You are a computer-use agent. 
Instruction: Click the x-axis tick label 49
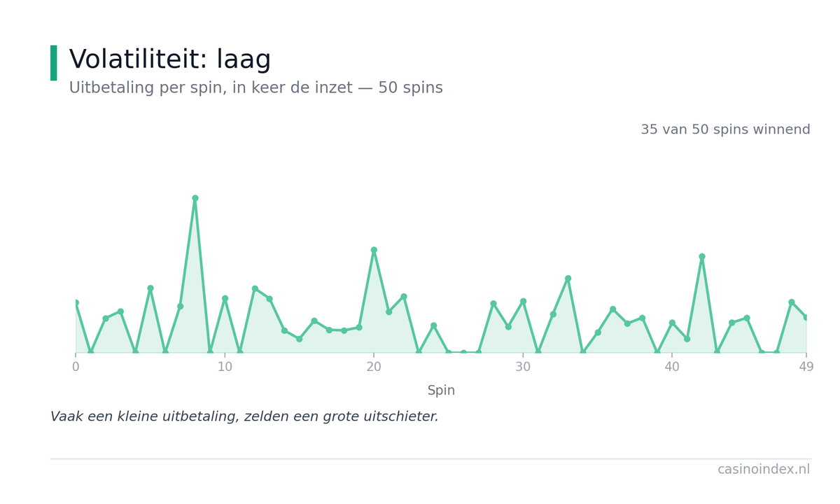[x=806, y=367]
